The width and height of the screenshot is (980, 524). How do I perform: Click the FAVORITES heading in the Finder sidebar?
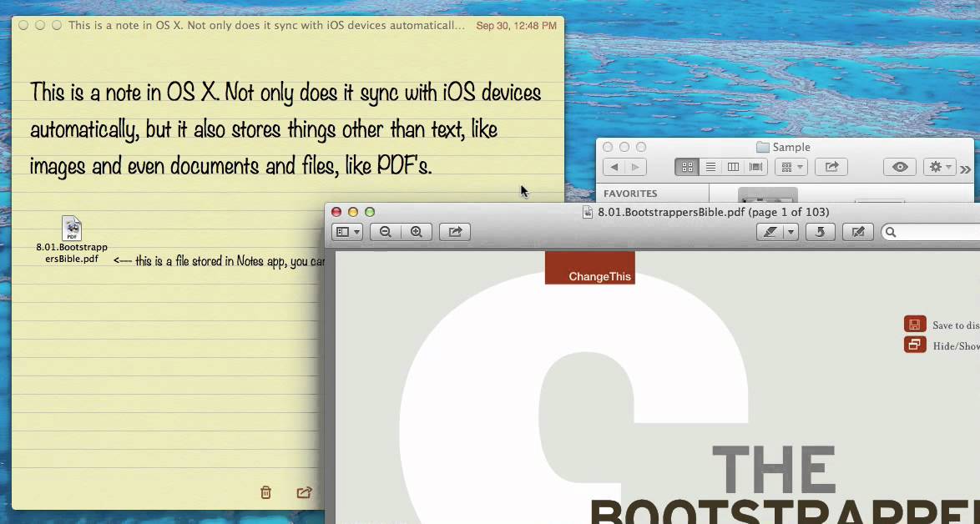tap(630, 194)
